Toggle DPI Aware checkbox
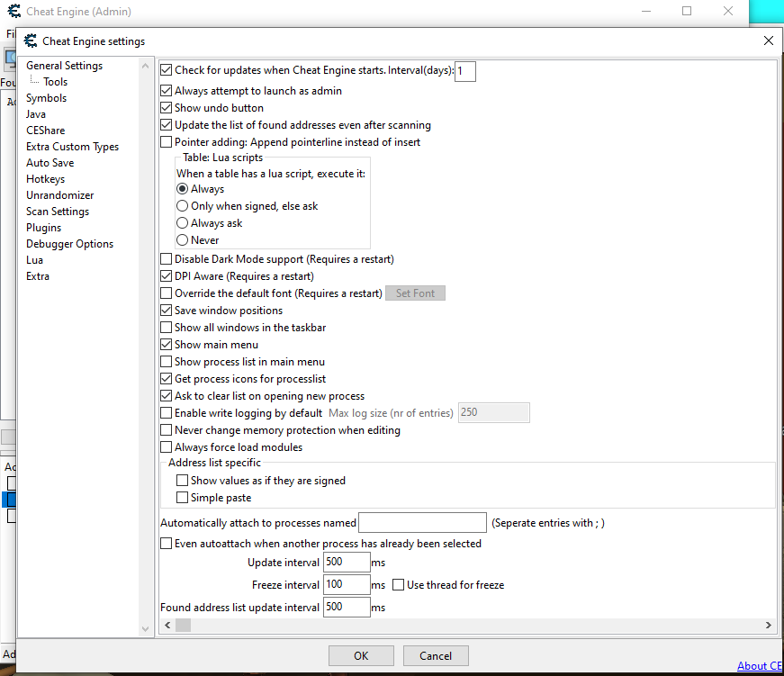 [166, 276]
